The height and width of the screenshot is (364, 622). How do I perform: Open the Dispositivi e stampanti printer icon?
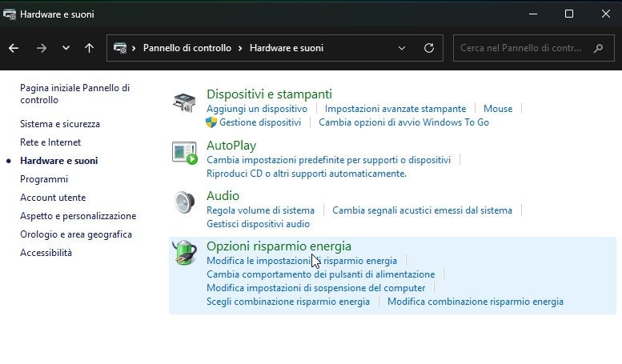pyautogui.click(x=184, y=102)
